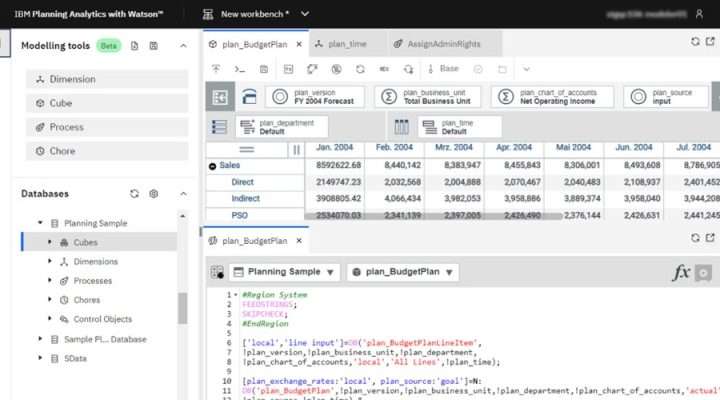Screen dimensions: 720x400
Task: Refresh the cube view panel
Action: click(695, 42)
